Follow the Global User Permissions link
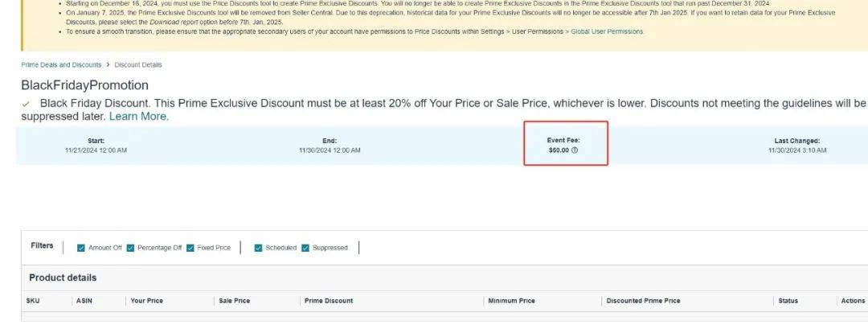The height and width of the screenshot is (325, 868). click(607, 32)
